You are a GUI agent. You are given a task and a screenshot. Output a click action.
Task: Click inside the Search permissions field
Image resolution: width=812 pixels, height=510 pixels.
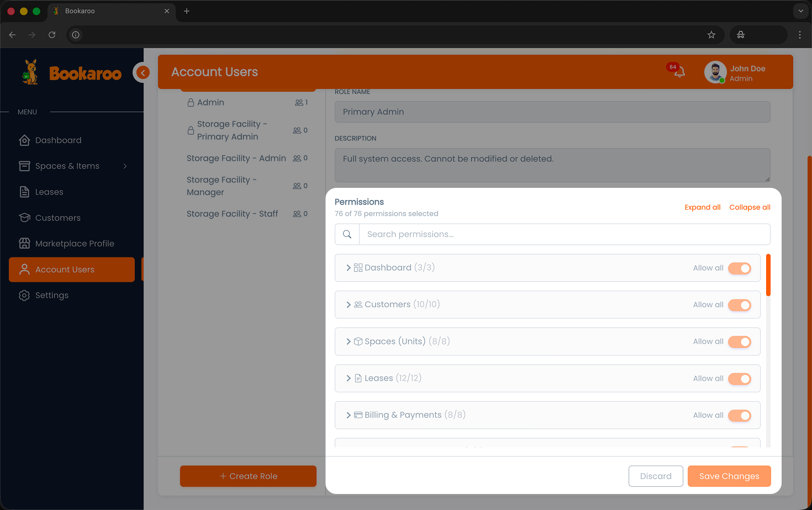[552, 234]
